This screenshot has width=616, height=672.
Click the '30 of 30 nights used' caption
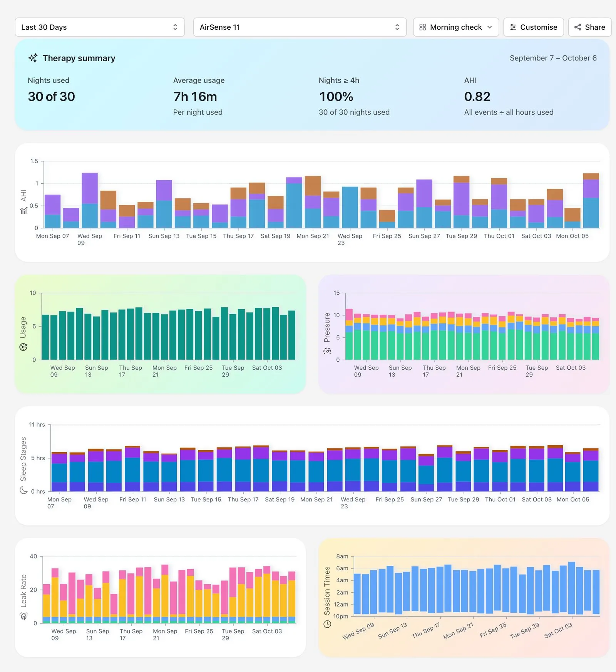coord(354,112)
